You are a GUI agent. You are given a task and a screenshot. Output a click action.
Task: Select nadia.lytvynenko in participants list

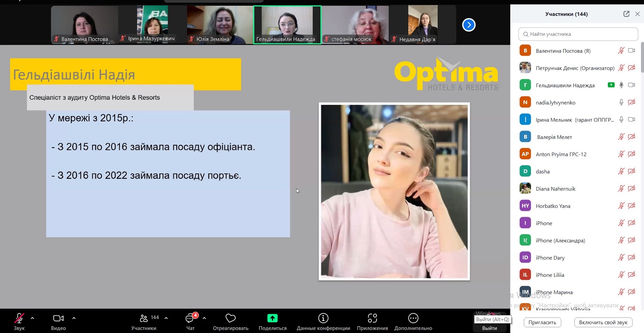[x=556, y=102]
